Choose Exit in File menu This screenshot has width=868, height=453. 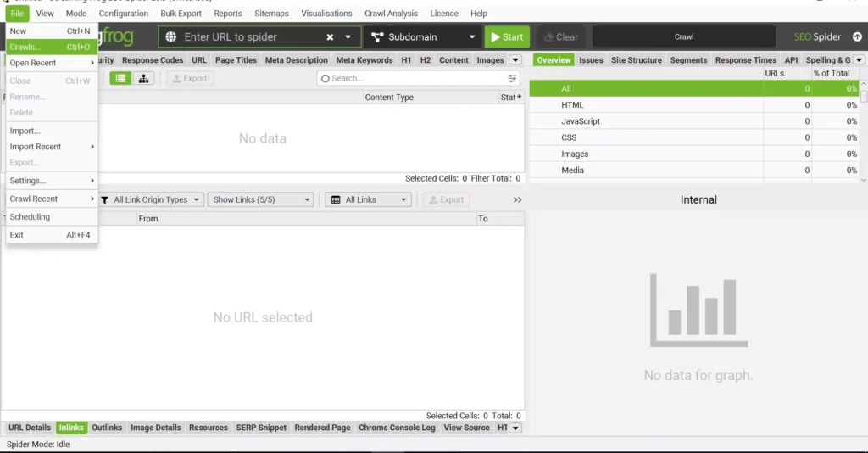[x=52, y=235]
